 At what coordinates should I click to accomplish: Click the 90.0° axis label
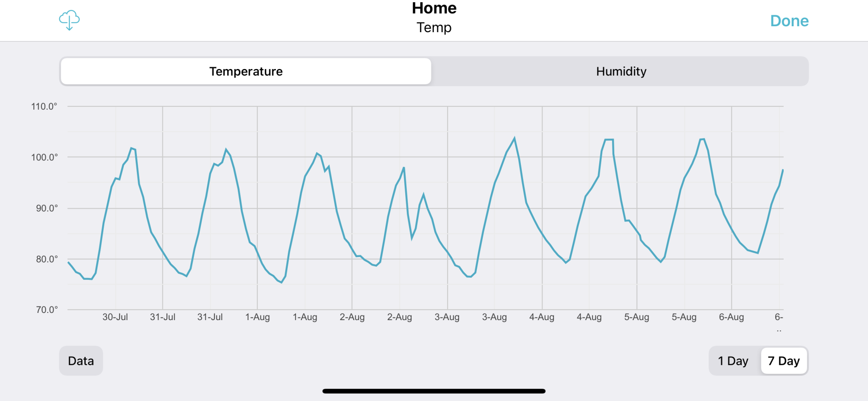pos(47,208)
